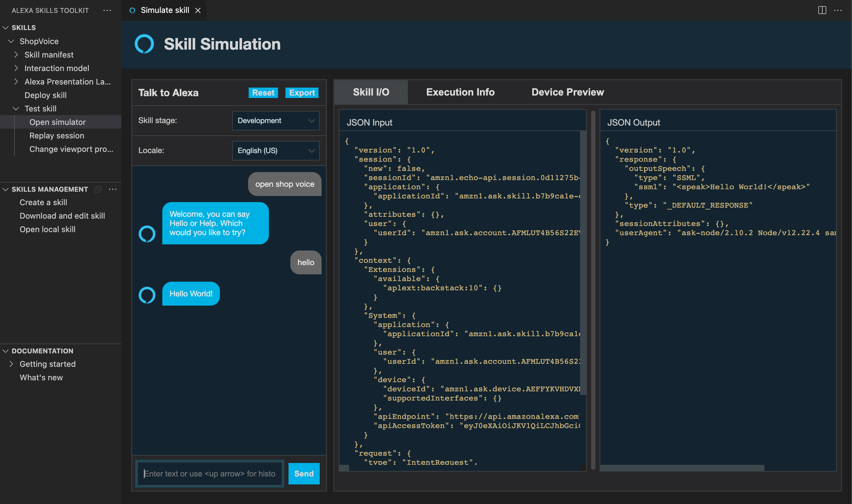The width and height of the screenshot is (852, 504).
Task: Open the Skill stage dropdown
Action: (x=276, y=121)
